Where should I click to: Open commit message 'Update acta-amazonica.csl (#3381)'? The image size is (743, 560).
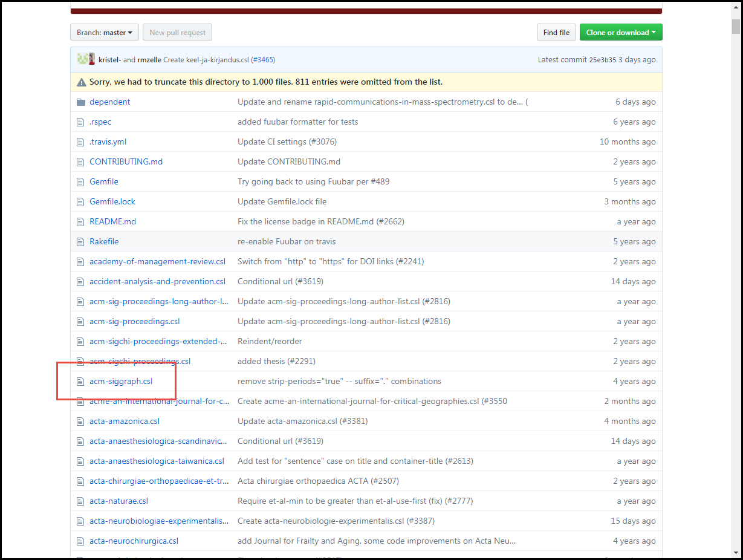pos(303,421)
